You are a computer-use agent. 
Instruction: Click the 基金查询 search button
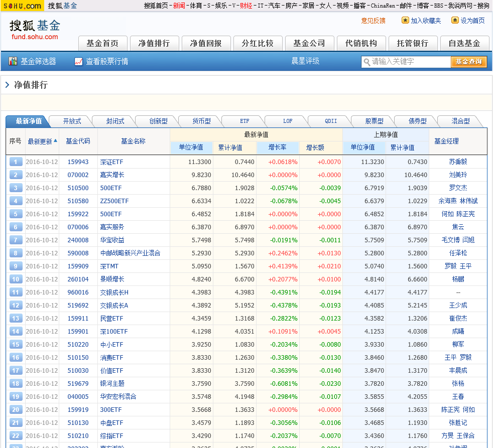tap(468, 62)
